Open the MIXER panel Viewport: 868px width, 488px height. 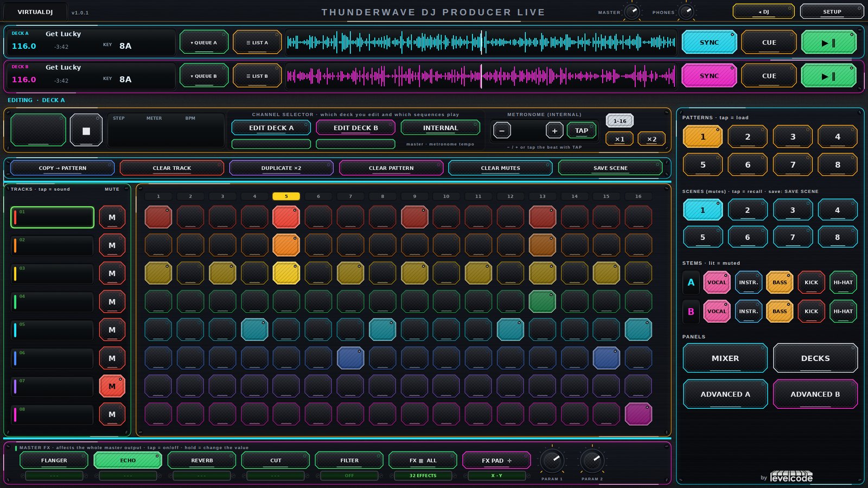(x=725, y=358)
